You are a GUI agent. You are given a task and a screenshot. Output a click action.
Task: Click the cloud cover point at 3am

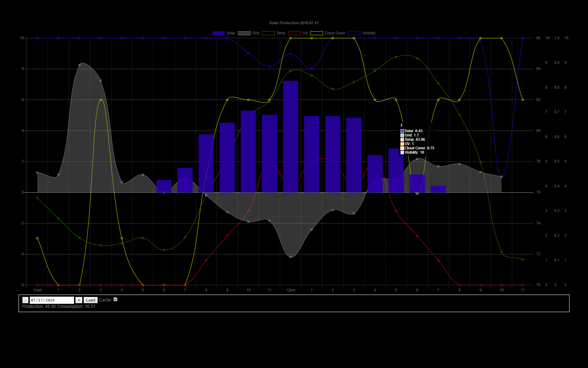click(101, 100)
